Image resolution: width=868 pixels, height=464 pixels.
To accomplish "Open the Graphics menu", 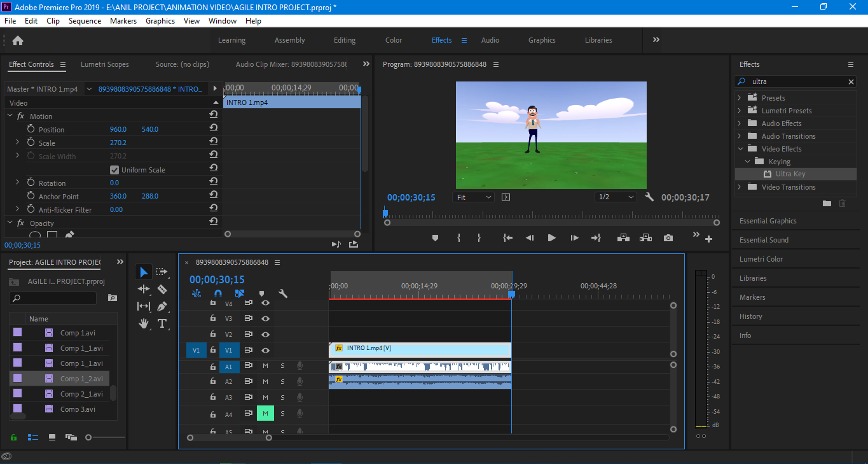I will 160,21.
